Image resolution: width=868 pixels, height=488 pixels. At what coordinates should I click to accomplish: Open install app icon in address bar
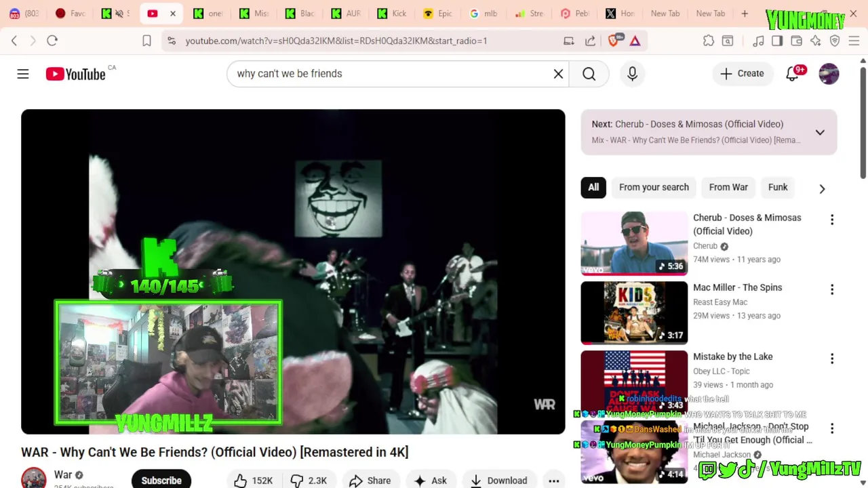click(x=569, y=41)
